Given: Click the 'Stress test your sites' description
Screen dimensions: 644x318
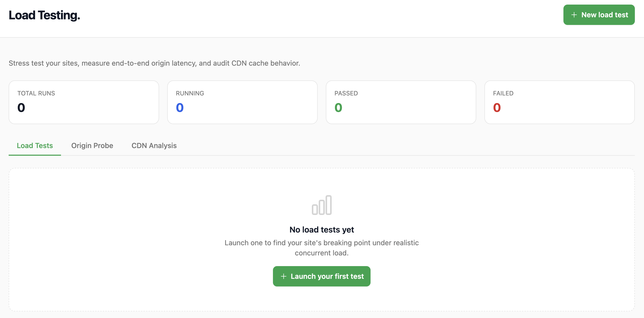Looking at the screenshot, I should 155,63.
